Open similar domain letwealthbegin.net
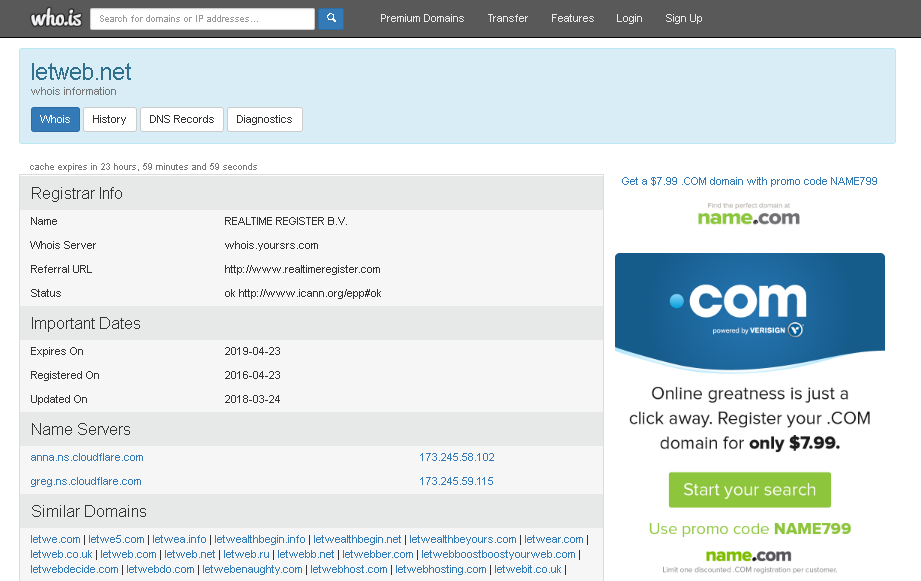The height and width of the screenshot is (581, 921). coord(357,539)
